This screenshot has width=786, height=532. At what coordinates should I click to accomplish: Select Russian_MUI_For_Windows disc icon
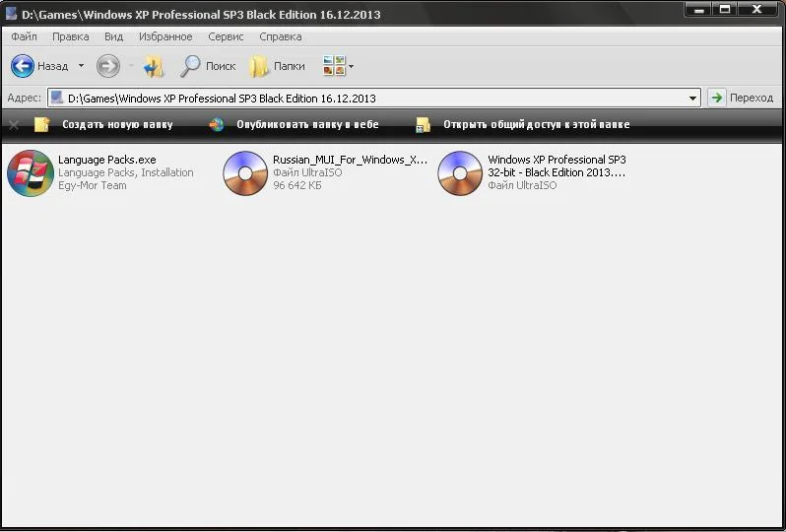(x=245, y=173)
